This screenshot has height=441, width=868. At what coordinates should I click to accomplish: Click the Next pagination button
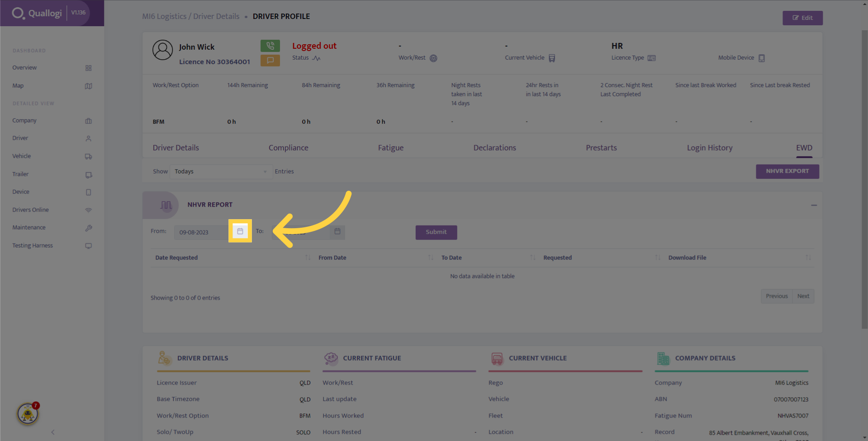803,296
